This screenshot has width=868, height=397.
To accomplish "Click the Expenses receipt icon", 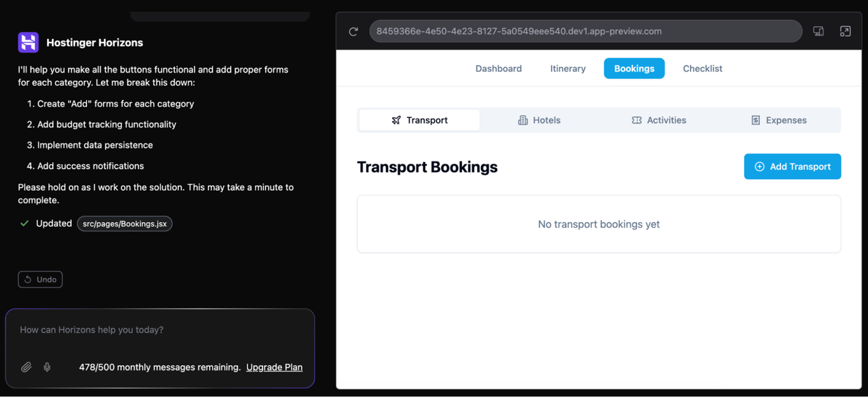I will click(756, 120).
